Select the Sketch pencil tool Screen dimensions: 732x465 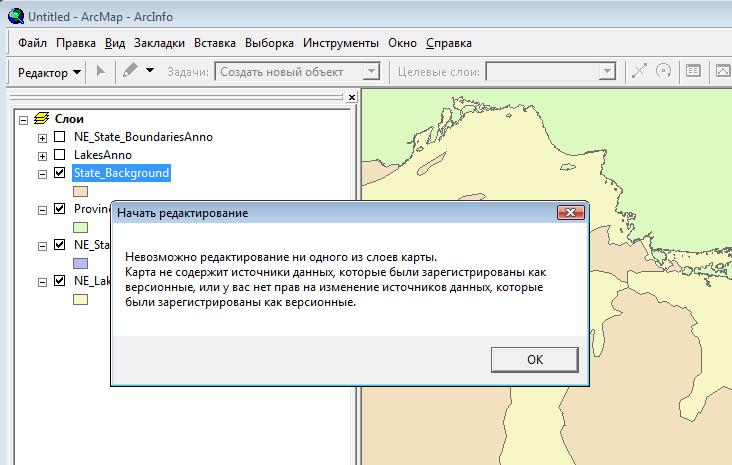tap(130, 71)
